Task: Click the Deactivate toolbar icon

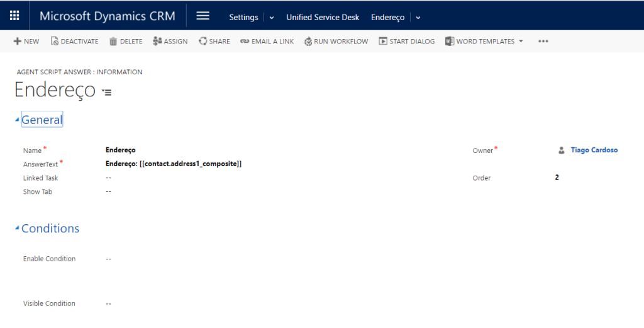Action: [55, 42]
